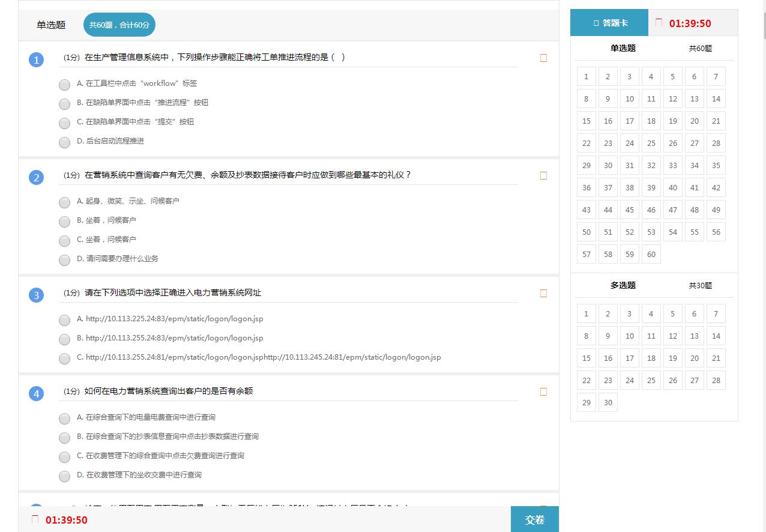Flag question 3 for review

click(x=543, y=293)
